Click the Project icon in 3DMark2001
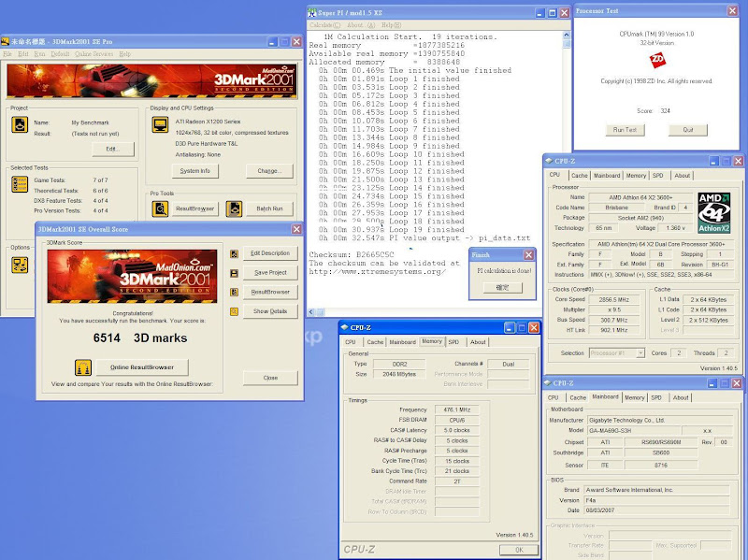Screen dimensions: 748x560 [20, 125]
